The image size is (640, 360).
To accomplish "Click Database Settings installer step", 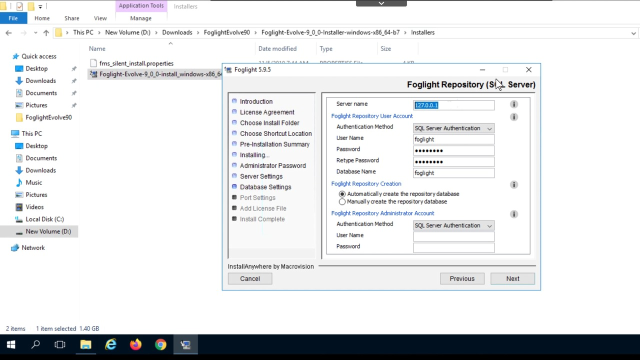I will (x=265, y=187).
